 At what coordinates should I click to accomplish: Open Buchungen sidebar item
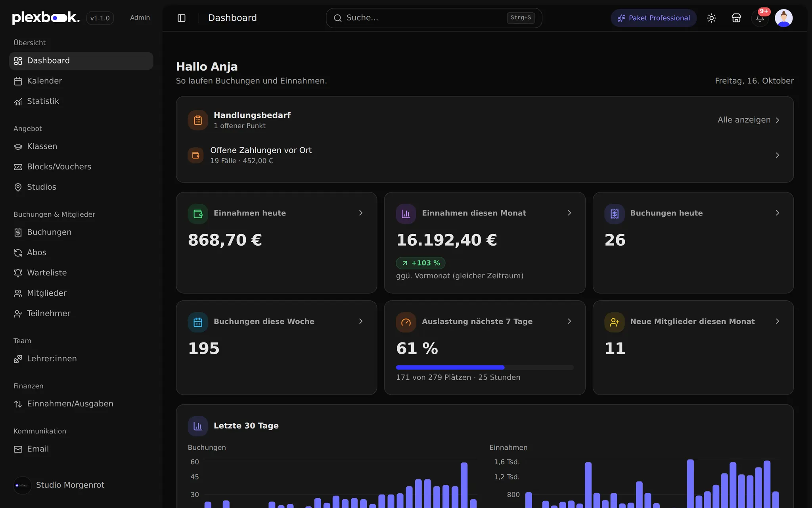[x=81, y=232]
